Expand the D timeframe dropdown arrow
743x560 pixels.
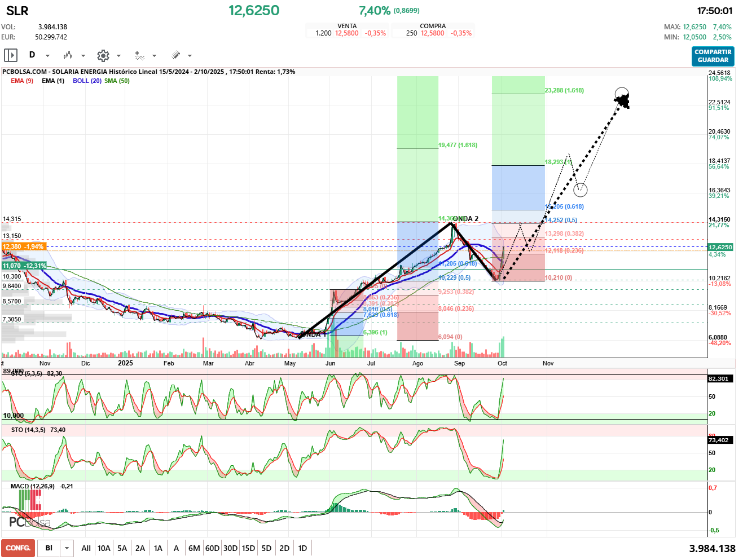[47, 55]
